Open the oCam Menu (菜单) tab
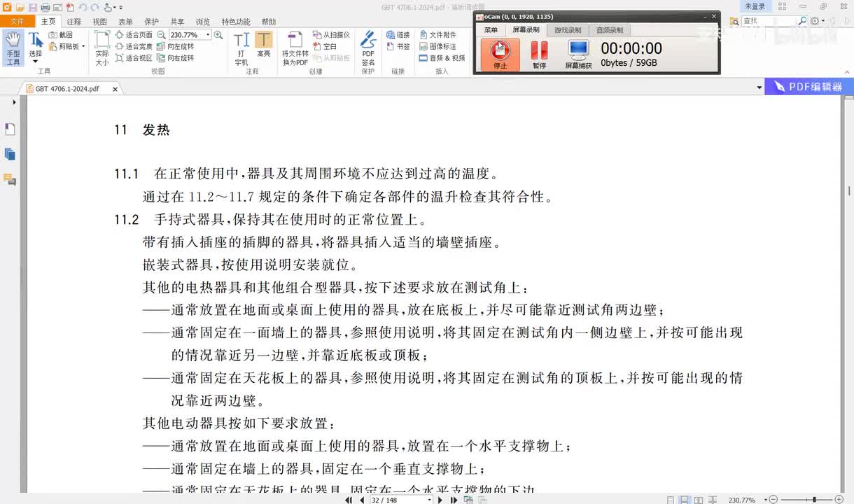Image resolution: width=854 pixels, height=504 pixels. coord(491,30)
